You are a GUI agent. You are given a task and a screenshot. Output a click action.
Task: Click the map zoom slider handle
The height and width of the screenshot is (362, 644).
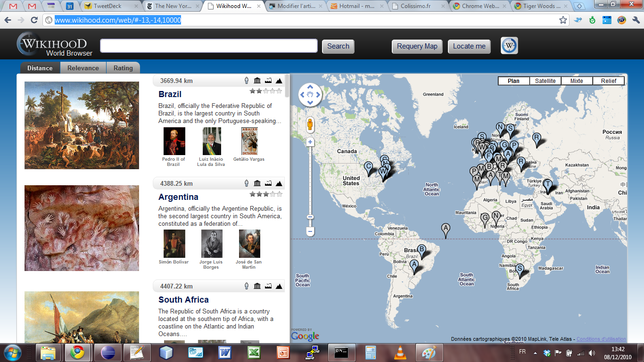pyautogui.click(x=310, y=217)
